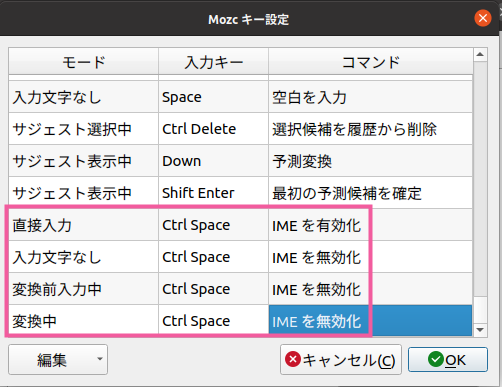Click the OK button
Screen dimensions: 502x387
448,360
